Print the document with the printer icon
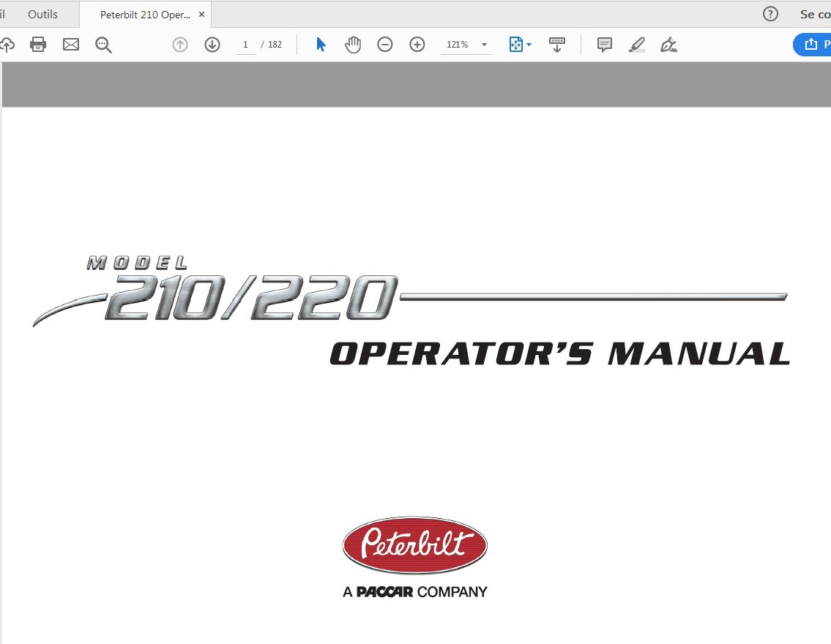This screenshot has height=644, width=831. 38,45
